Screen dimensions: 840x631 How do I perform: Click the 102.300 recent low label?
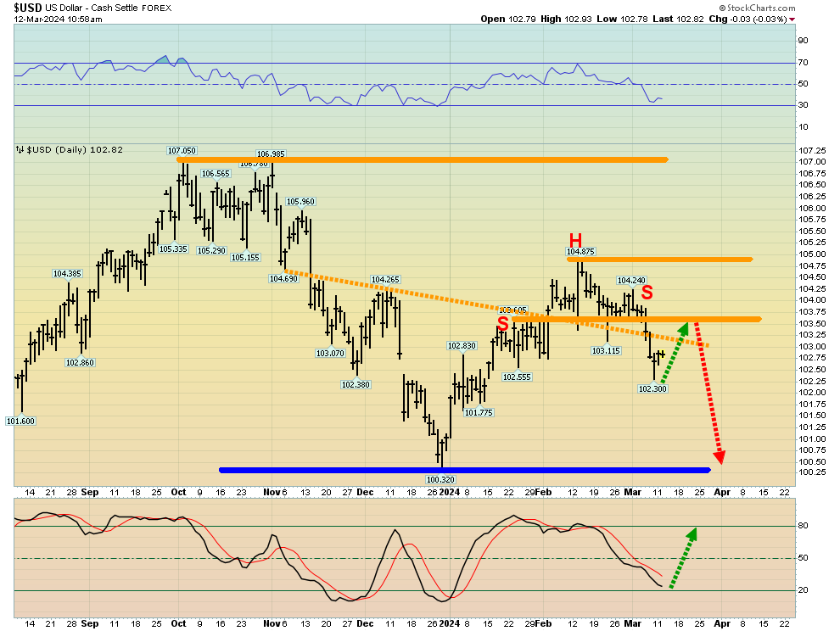tap(652, 389)
